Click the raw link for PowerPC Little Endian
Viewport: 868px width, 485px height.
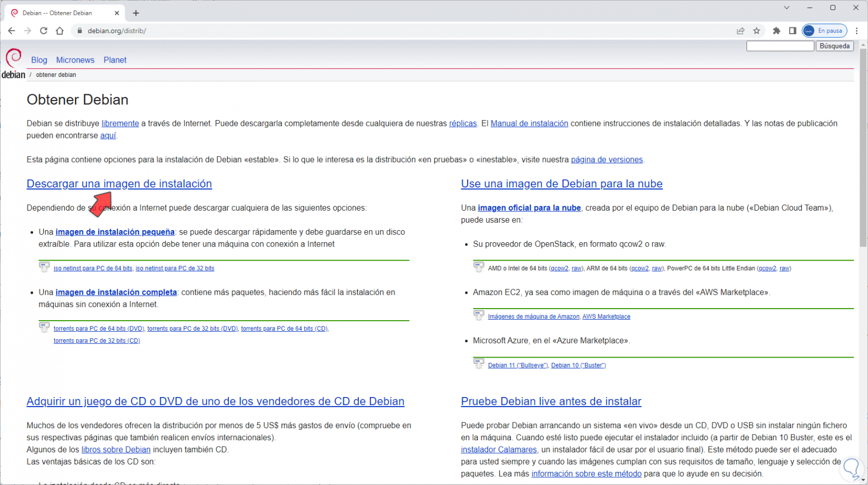(784, 269)
